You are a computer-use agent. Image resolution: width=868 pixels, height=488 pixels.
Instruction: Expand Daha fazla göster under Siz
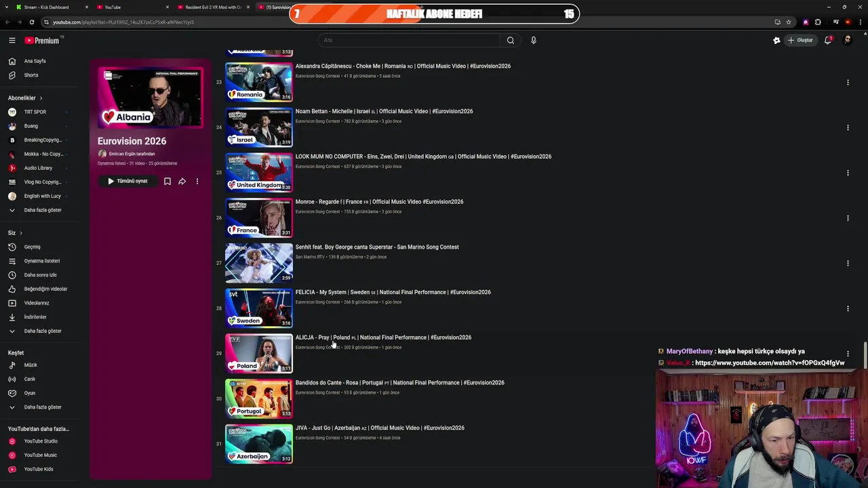pyautogui.click(x=43, y=331)
